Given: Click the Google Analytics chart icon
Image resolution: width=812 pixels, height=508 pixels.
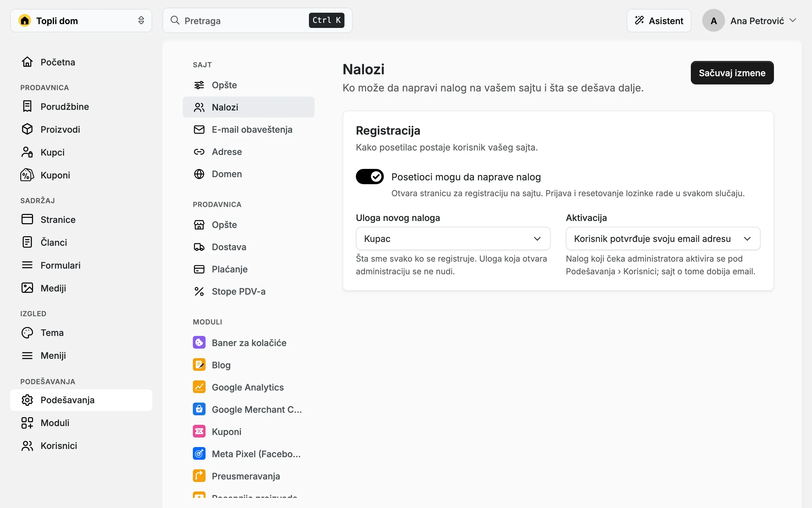Looking at the screenshot, I should pos(199,387).
